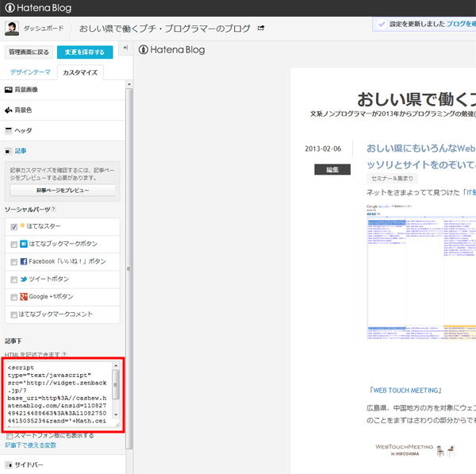Viewport: 476px width, 474px height.
Task: Open the 記事下で使える変数 link
Action: tap(31, 445)
